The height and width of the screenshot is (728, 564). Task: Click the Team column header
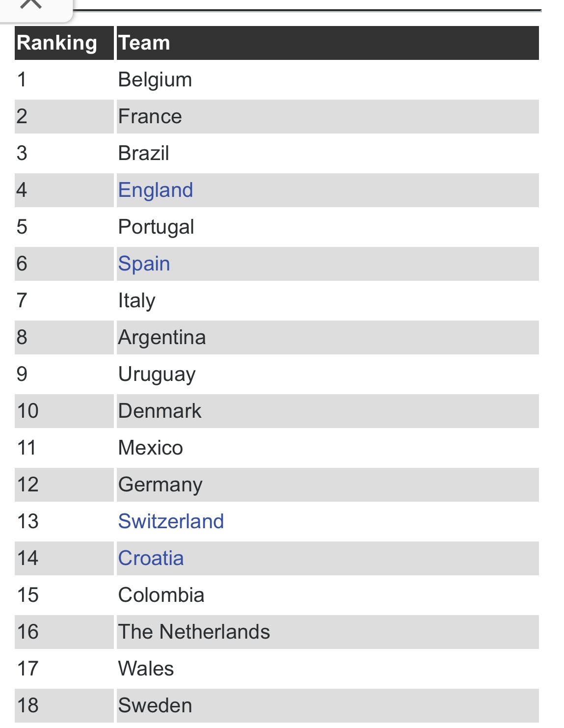(328, 43)
